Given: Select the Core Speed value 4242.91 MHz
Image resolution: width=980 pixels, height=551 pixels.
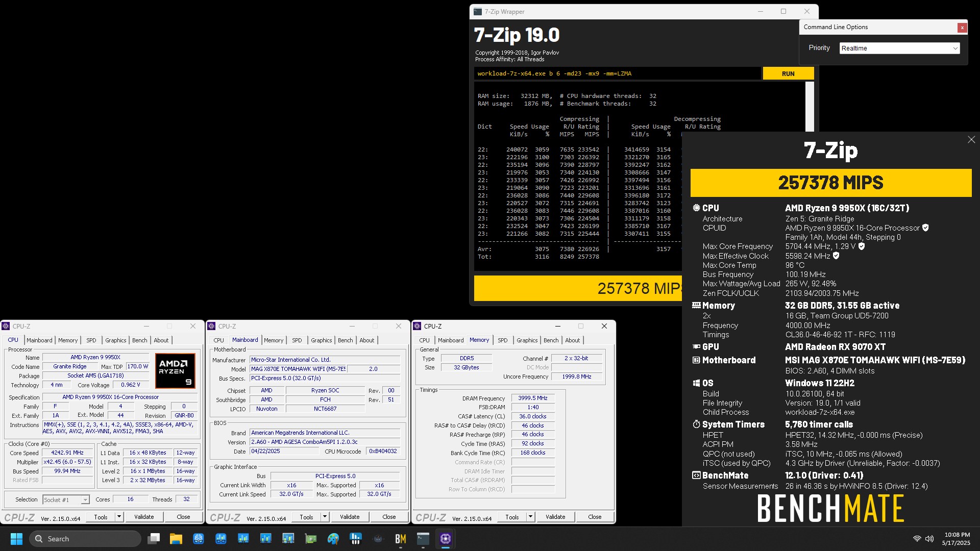Looking at the screenshot, I should (67, 453).
